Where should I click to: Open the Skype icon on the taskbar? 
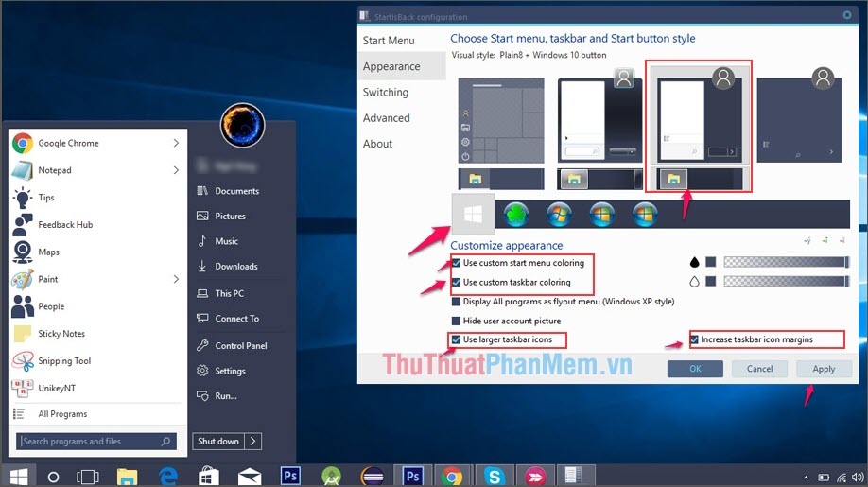(x=494, y=477)
